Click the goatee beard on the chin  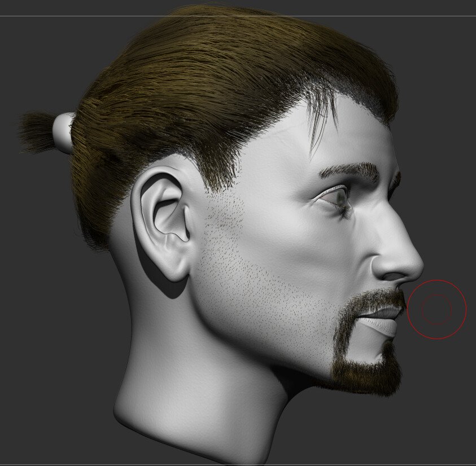(367, 375)
